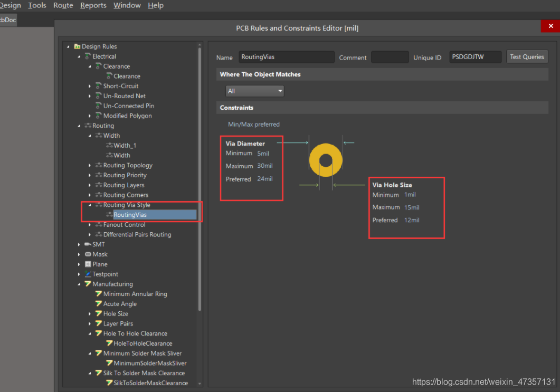The width and height of the screenshot is (560, 392).
Task: Select the SilkToSolderMaskClearance rule
Action: coord(151,383)
